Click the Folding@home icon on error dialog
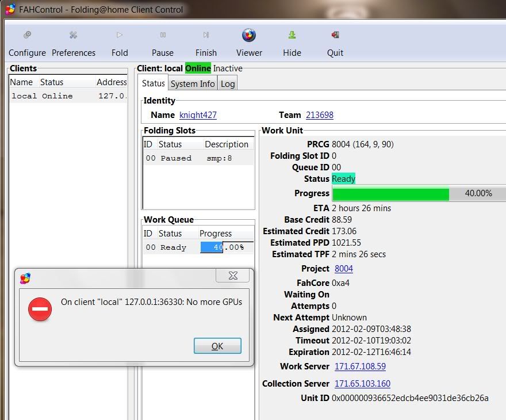The width and height of the screenshot is (506, 420). click(25, 278)
